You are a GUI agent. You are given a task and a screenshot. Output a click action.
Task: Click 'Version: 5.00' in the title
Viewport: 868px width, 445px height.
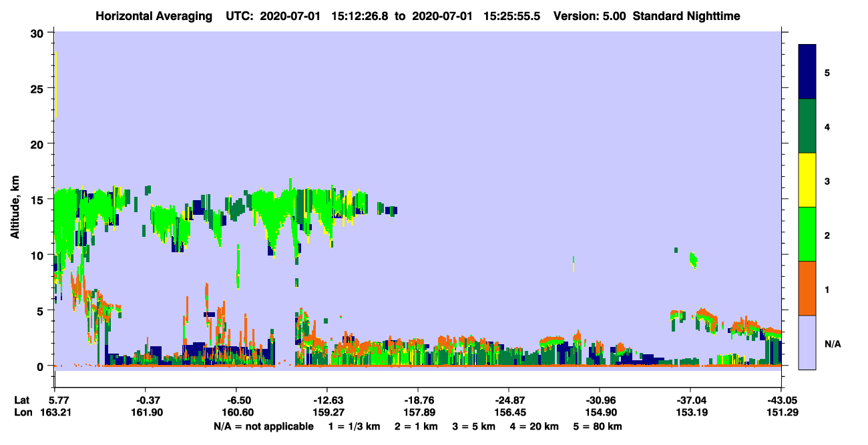click(x=590, y=16)
